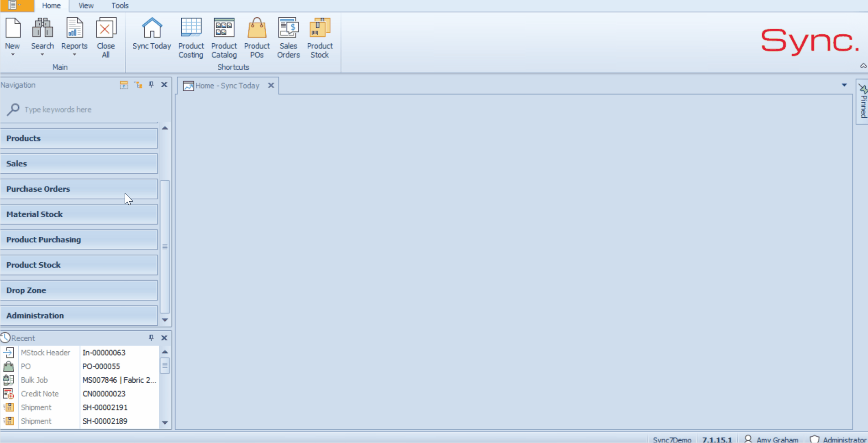Image resolution: width=868 pixels, height=443 pixels.
Task: Click the MStock Header row icon
Action: click(9, 352)
